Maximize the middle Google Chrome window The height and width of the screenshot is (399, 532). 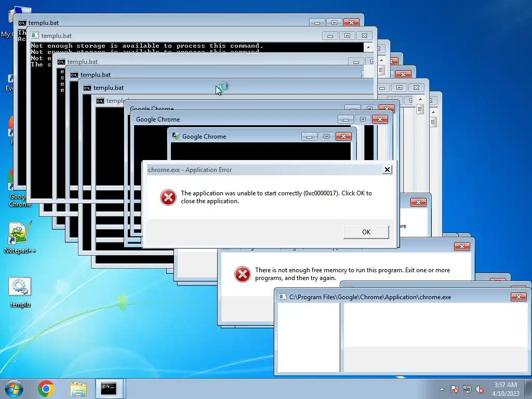[x=363, y=119]
